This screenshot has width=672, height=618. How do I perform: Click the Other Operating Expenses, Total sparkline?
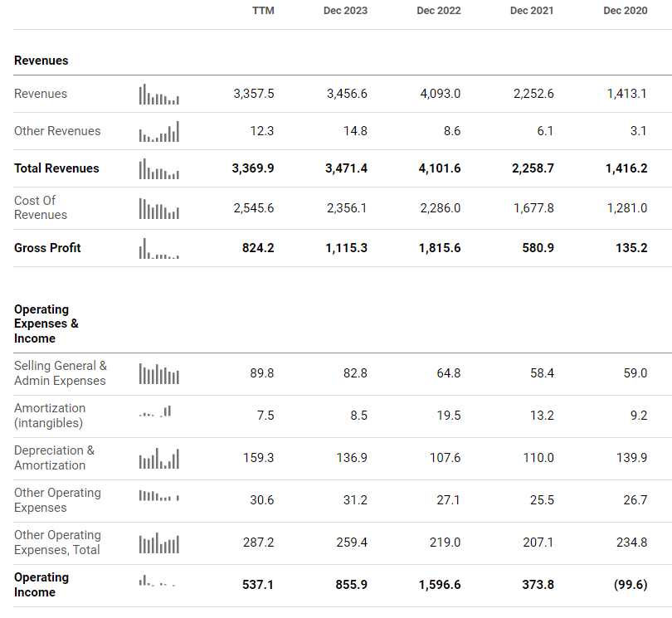158,544
